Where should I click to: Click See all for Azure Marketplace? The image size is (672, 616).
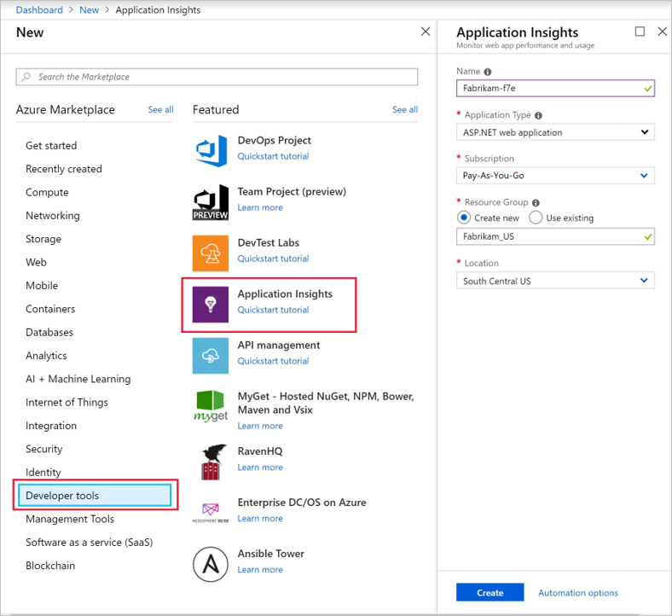(x=160, y=110)
